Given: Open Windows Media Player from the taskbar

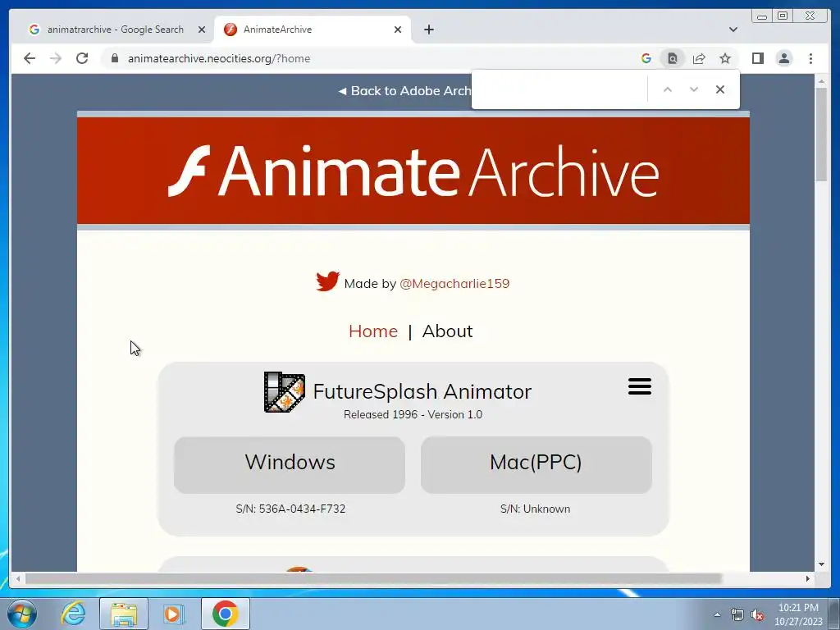Looking at the screenshot, I should [x=174, y=614].
